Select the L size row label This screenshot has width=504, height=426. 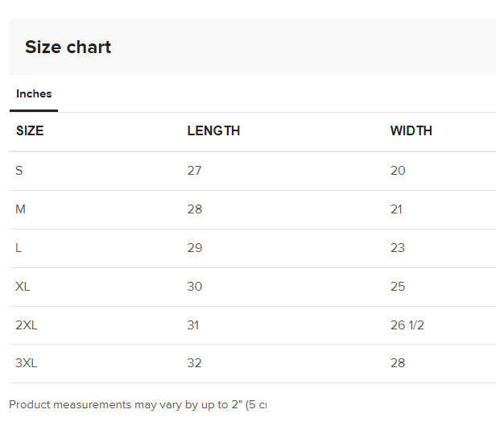click(19, 248)
